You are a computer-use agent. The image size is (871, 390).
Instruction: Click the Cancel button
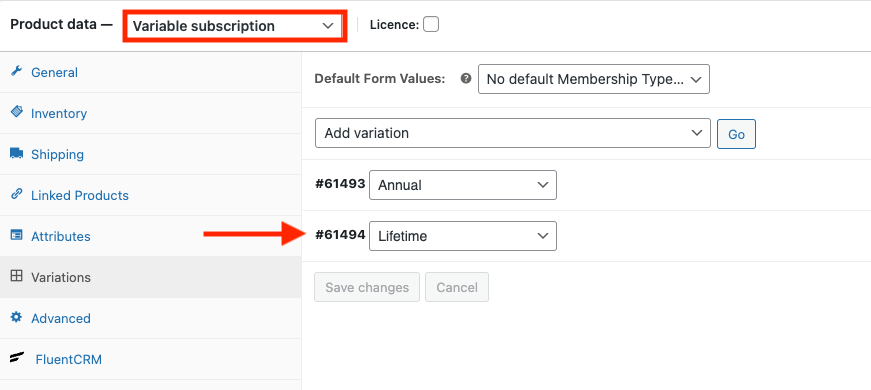pyautogui.click(x=457, y=287)
